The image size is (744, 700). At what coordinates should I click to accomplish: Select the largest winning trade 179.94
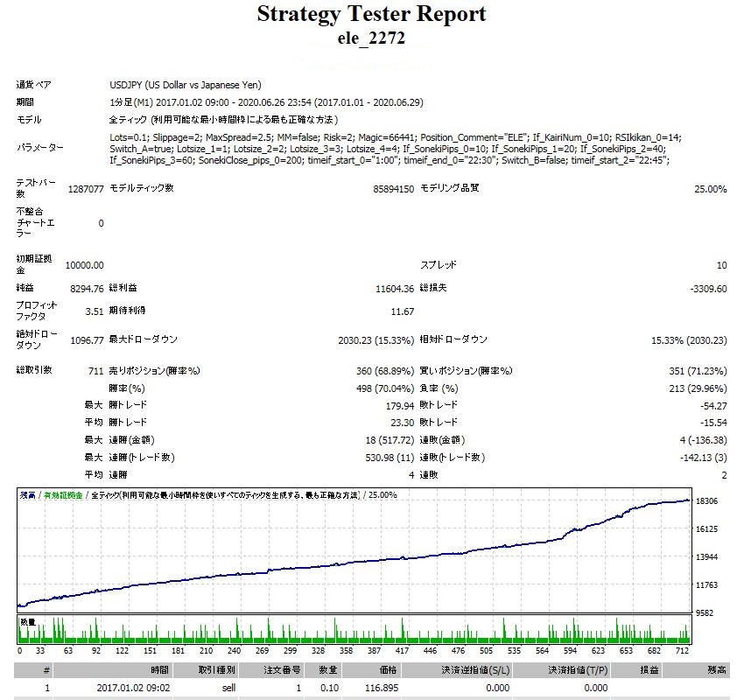[400, 406]
